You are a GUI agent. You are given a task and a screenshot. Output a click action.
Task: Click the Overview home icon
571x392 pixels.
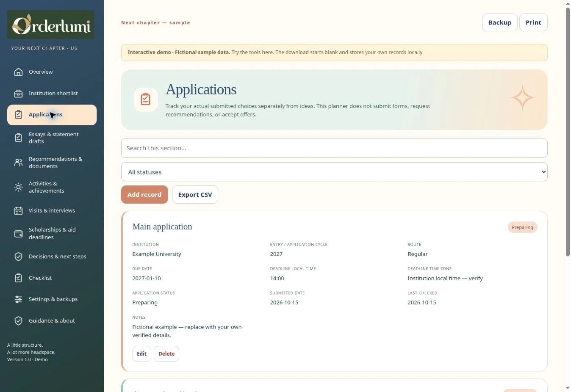pos(18,72)
